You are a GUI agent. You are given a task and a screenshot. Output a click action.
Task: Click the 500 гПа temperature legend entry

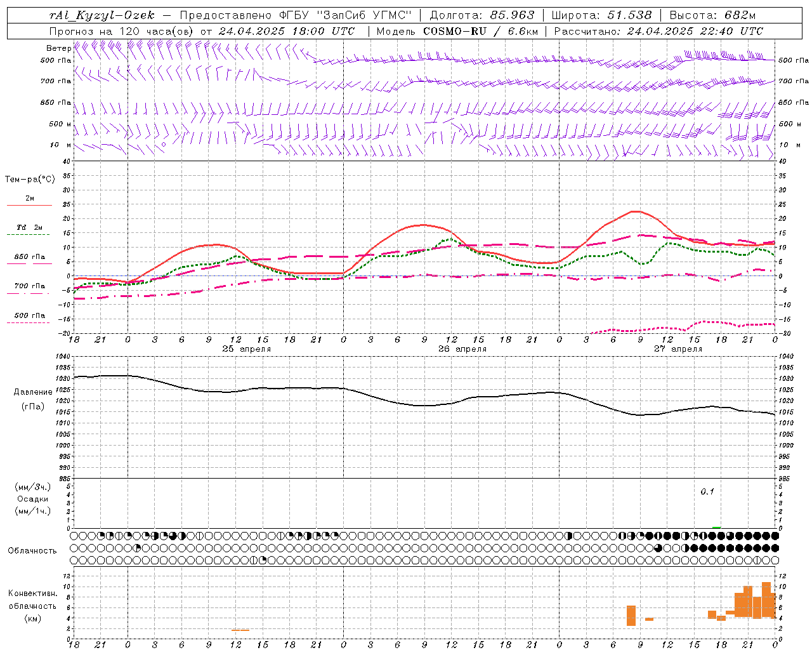coord(30,315)
